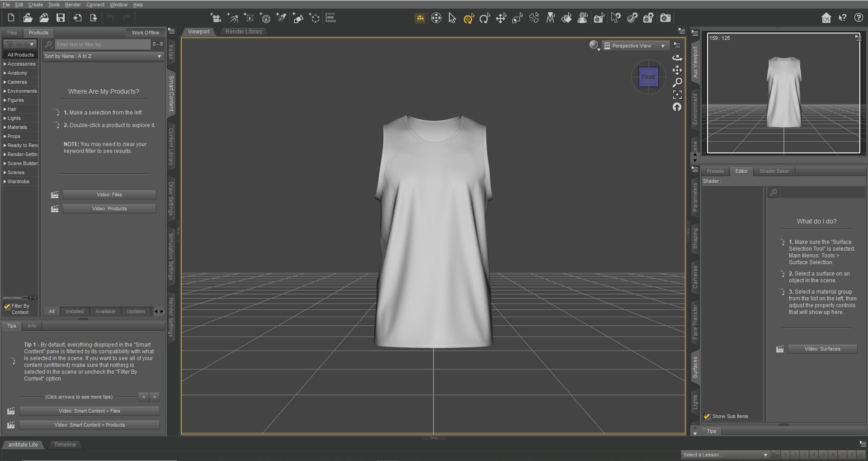
Task: Switch to the Render Library tab
Action: coord(244,32)
